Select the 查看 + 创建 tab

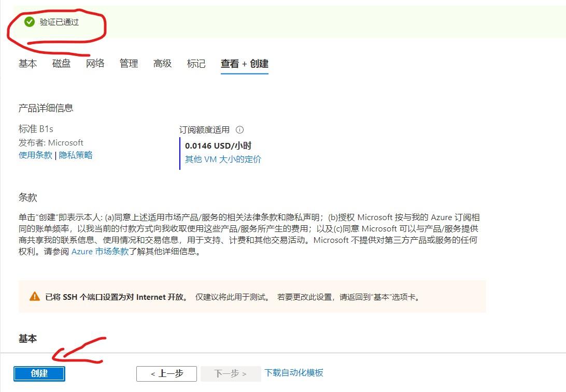coord(244,64)
